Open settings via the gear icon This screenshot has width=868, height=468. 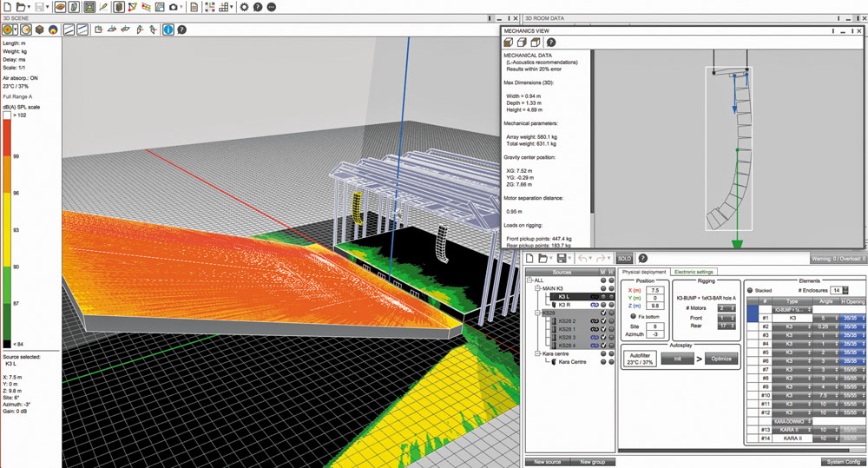coord(244,7)
